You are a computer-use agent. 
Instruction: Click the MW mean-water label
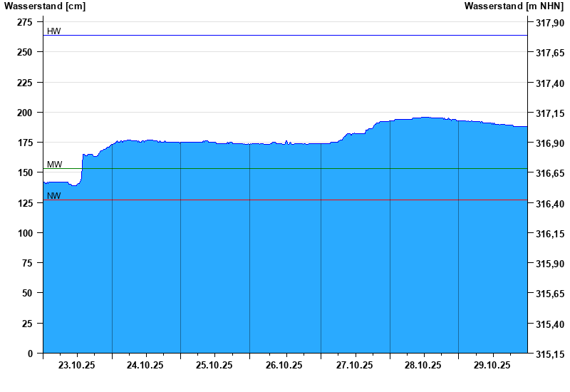pos(54,164)
